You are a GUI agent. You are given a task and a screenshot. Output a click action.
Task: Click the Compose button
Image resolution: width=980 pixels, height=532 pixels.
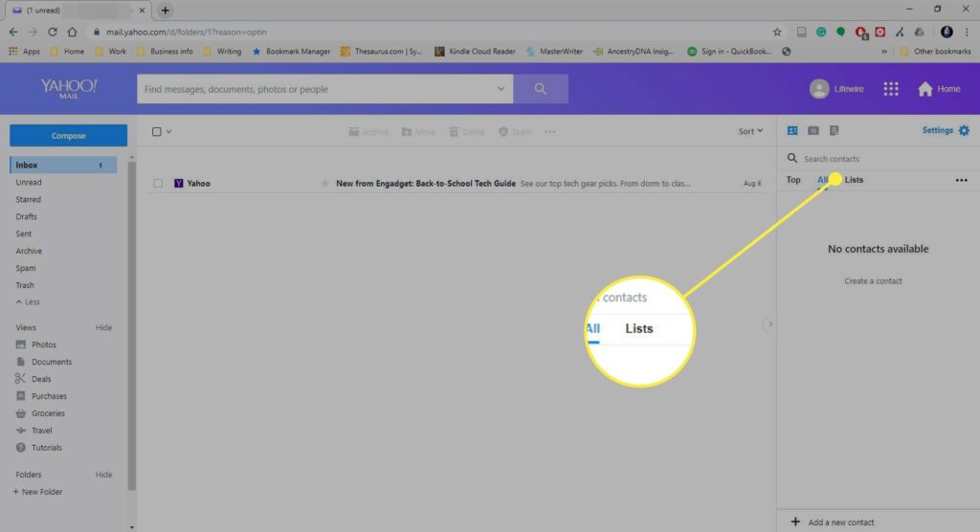(68, 136)
